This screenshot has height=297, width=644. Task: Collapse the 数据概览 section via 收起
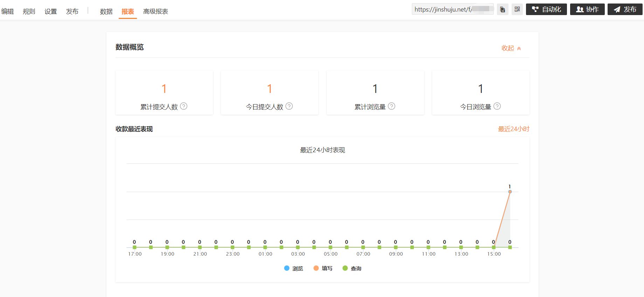click(x=511, y=48)
